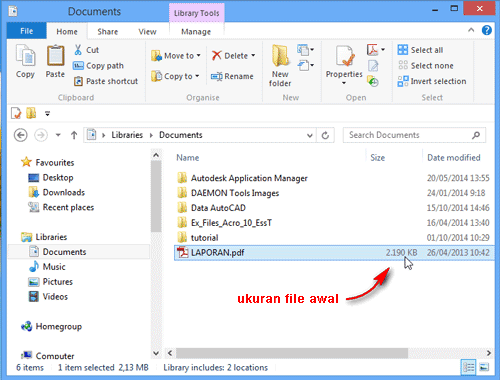This screenshot has width=500, height=380.
Task: Click Select none in ribbon
Action: [x=425, y=66]
